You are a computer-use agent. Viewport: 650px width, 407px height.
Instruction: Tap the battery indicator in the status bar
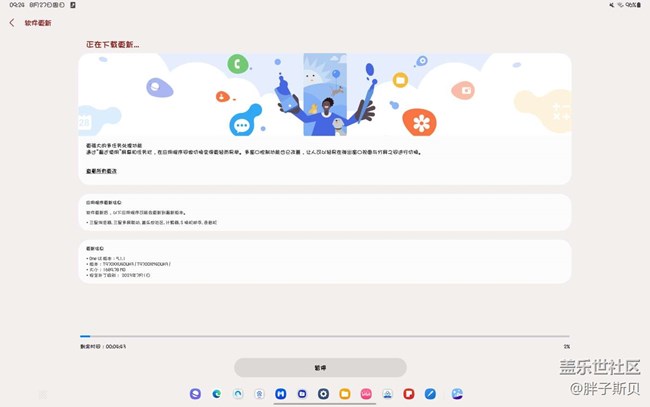[634, 5]
